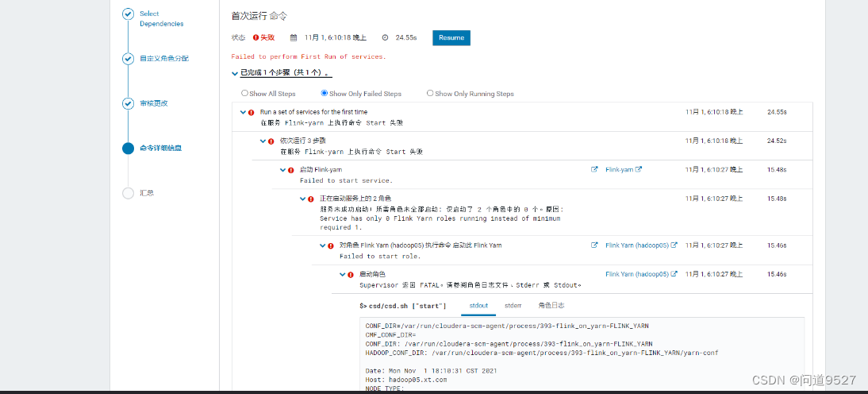Click external icon right of Flink Yarn (hadoop05) in 对角色 row
This screenshot has height=394, width=868.
pos(674,245)
